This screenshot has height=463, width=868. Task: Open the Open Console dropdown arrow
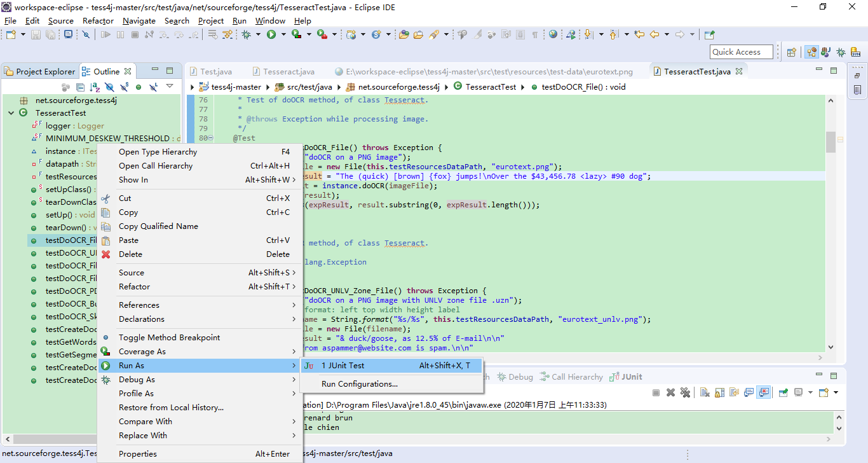(x=836, y=392)
